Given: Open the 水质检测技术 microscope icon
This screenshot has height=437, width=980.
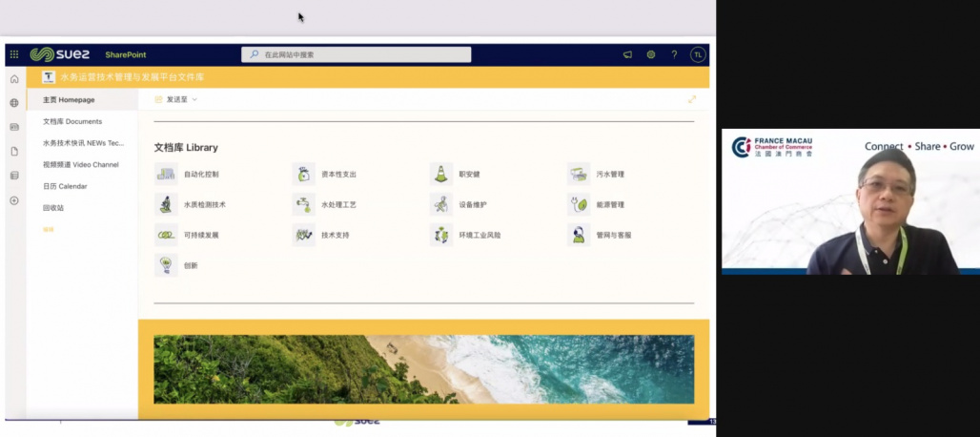Looking at the screenshot, I should point(166,204).
